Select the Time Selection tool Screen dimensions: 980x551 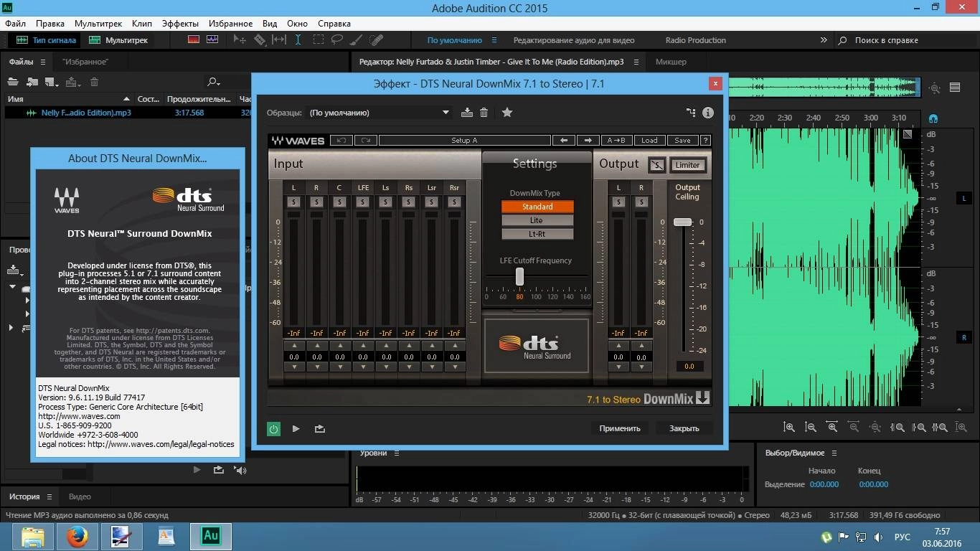298,40
